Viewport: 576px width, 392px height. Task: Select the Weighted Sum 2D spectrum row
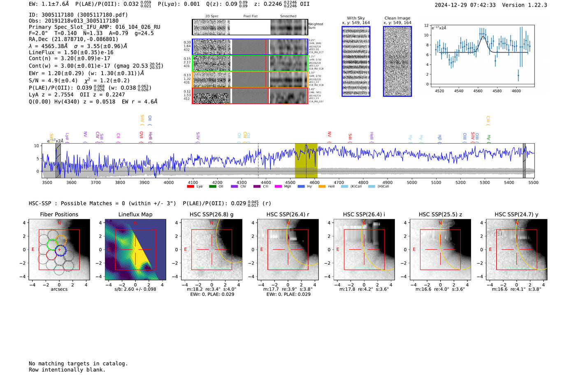pyautogui.click(x=250, y=27)
